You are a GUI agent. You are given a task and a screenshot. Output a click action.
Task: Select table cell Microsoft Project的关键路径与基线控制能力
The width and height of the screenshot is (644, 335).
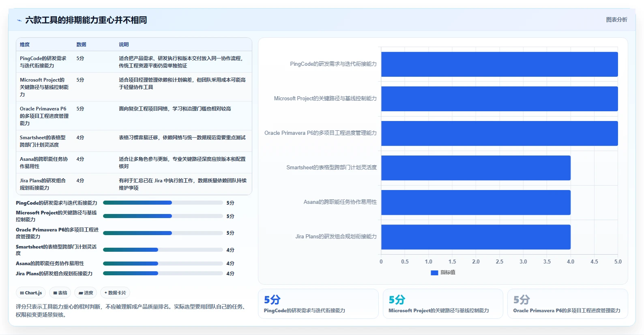point(44,87)
